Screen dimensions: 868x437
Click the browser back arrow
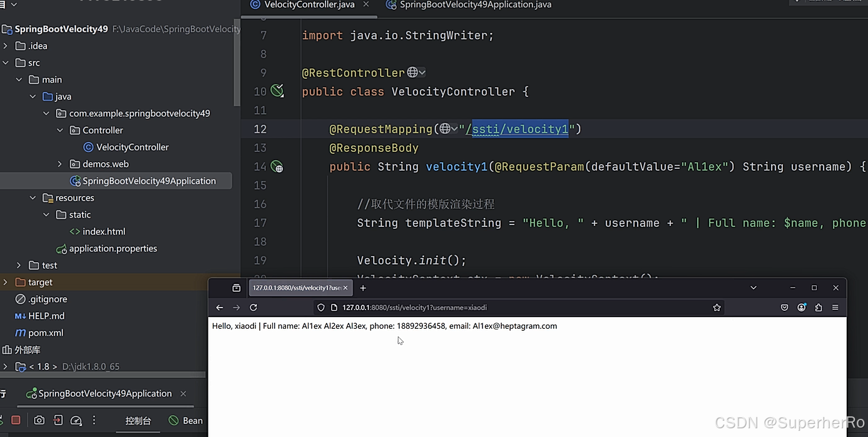(x=220, y=308)
